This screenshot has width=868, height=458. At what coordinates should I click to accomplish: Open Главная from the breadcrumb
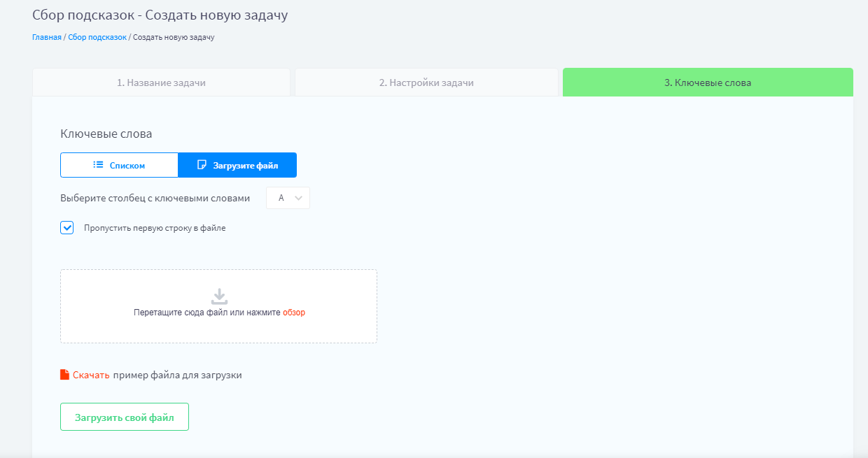coord(47,37)
